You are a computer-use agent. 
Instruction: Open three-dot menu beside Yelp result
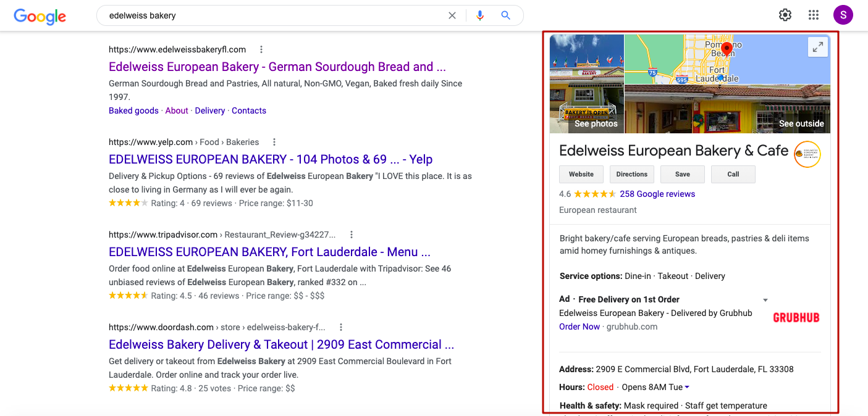point(274,142)
